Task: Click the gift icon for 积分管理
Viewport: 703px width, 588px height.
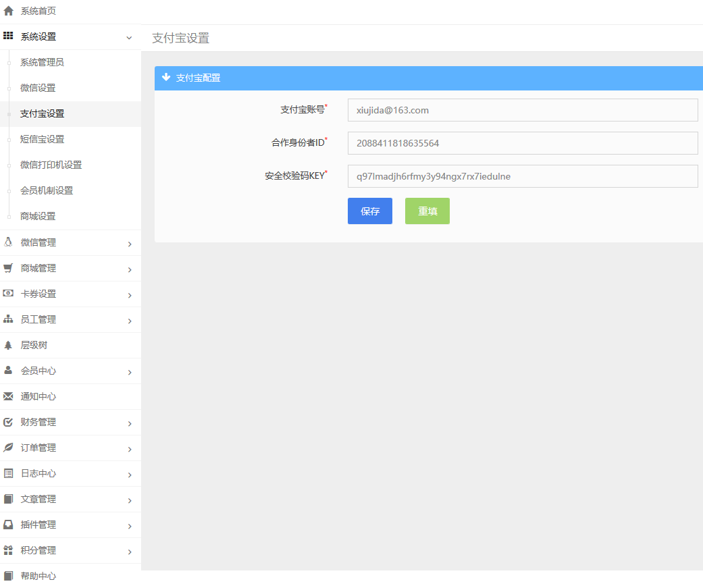Action: pyautogui.click(x=8, y=550)
